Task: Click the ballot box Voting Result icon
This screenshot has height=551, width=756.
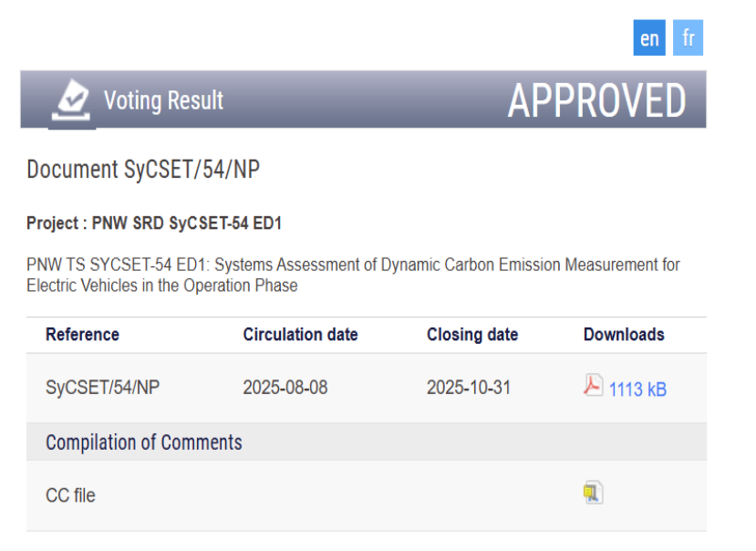Action: pyautogui.click(x=72, y=99)
